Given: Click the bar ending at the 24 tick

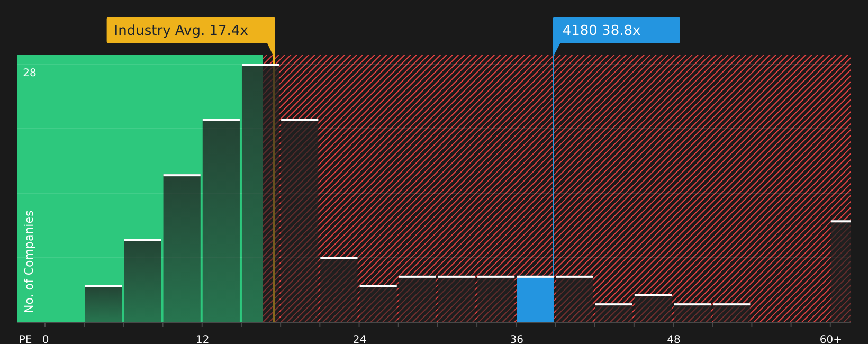Looking at the screenshot, I should coord(339,289).
